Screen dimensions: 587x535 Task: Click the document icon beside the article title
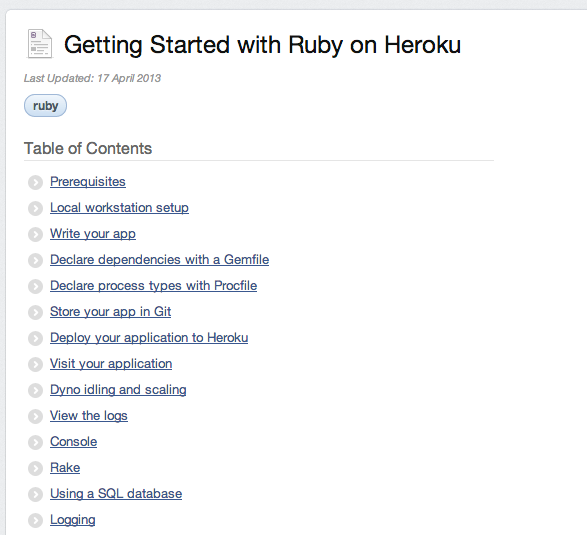(x=40, y=44)
